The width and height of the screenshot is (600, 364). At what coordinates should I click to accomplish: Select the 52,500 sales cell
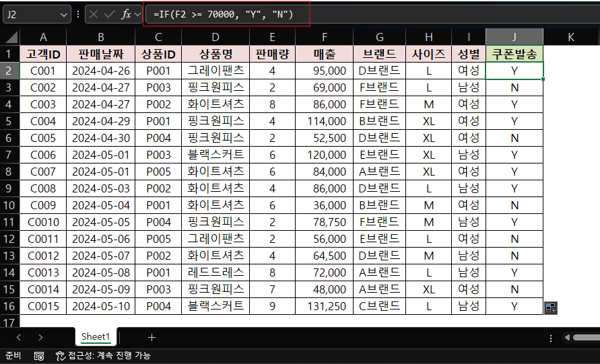[x=324, y=138]
